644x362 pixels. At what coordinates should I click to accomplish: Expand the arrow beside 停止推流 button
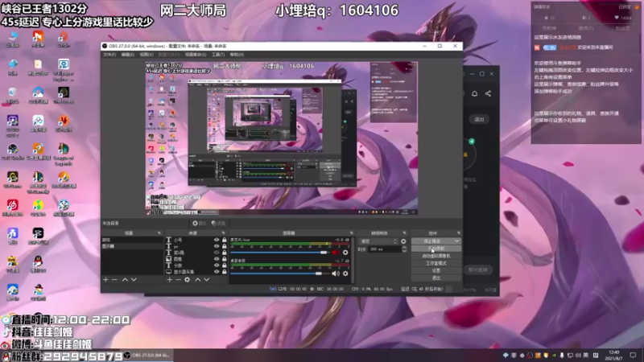[456, 241]
